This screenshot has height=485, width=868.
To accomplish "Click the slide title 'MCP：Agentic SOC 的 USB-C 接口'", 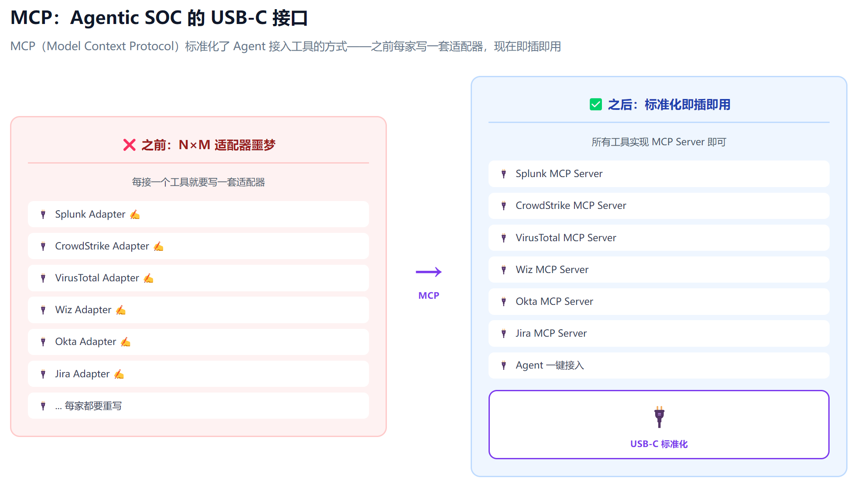I will pyautogui.click(x=159, y=18).
